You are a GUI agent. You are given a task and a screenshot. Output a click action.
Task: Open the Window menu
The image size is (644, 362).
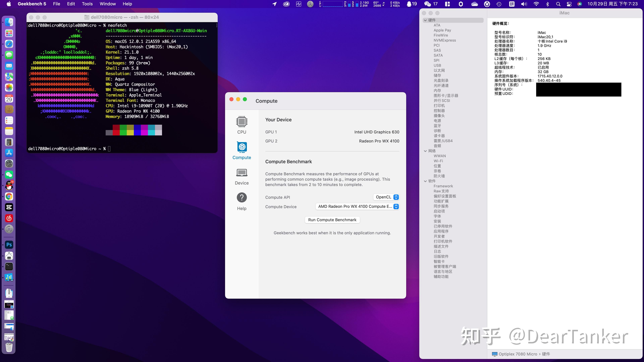click(x=108, y=4)
